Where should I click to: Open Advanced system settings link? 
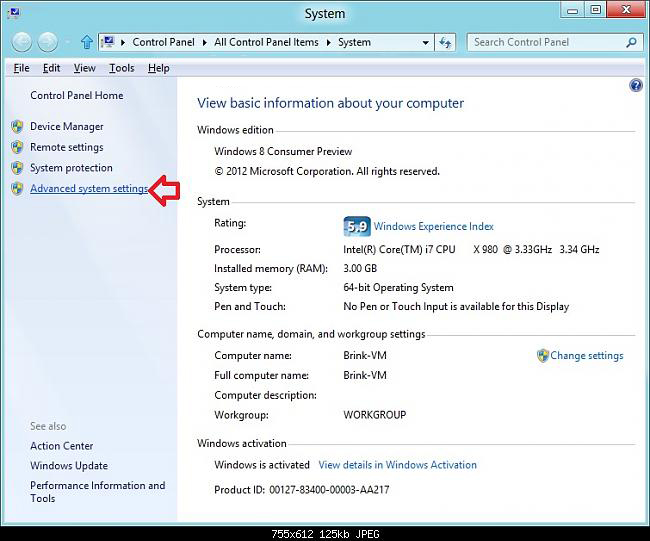89,189
